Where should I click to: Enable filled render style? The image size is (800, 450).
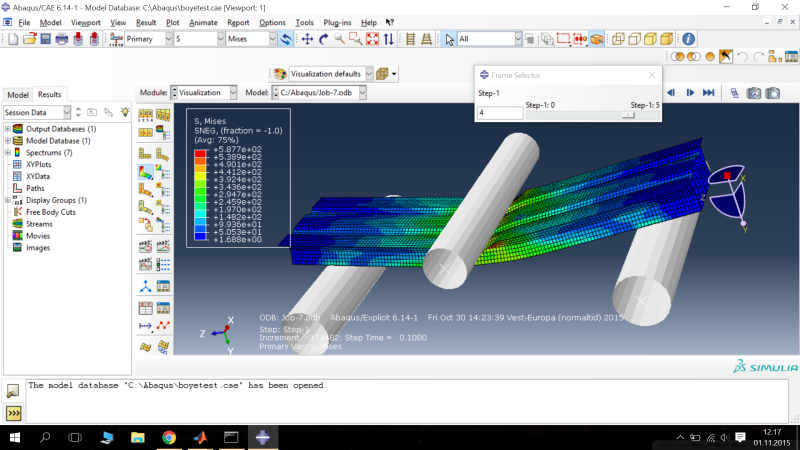click(651, 39)
